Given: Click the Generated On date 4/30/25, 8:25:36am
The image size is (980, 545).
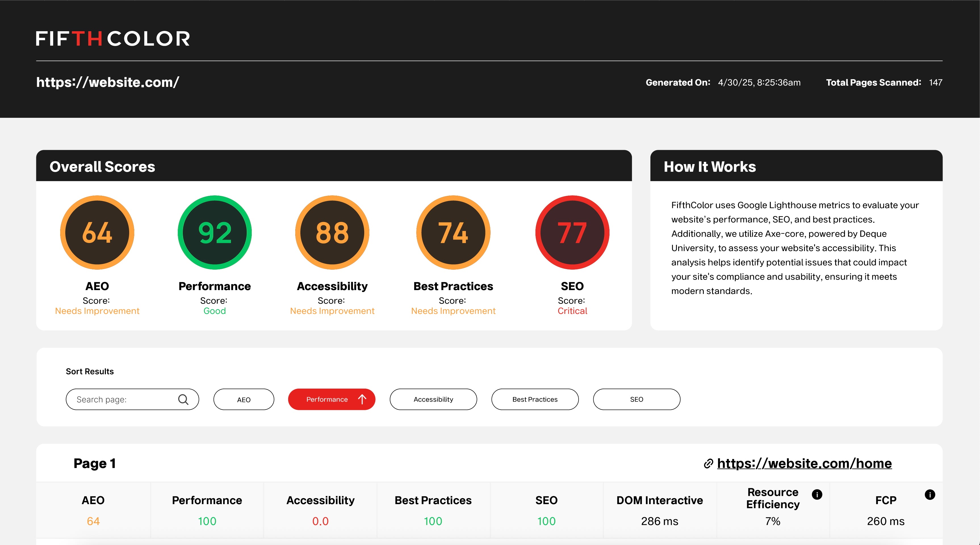Looking at the screenshot, I should point(759,83).
